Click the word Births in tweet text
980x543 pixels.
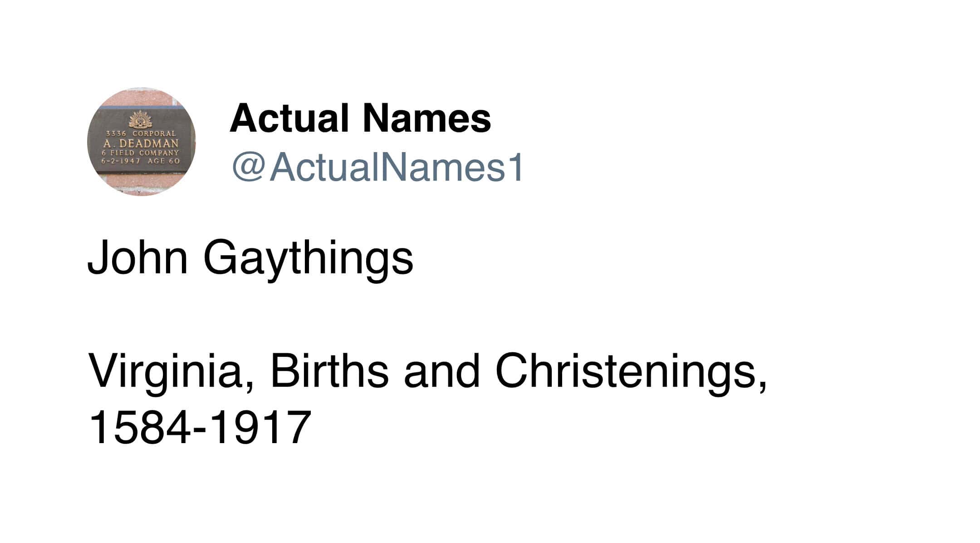point(329,370)
